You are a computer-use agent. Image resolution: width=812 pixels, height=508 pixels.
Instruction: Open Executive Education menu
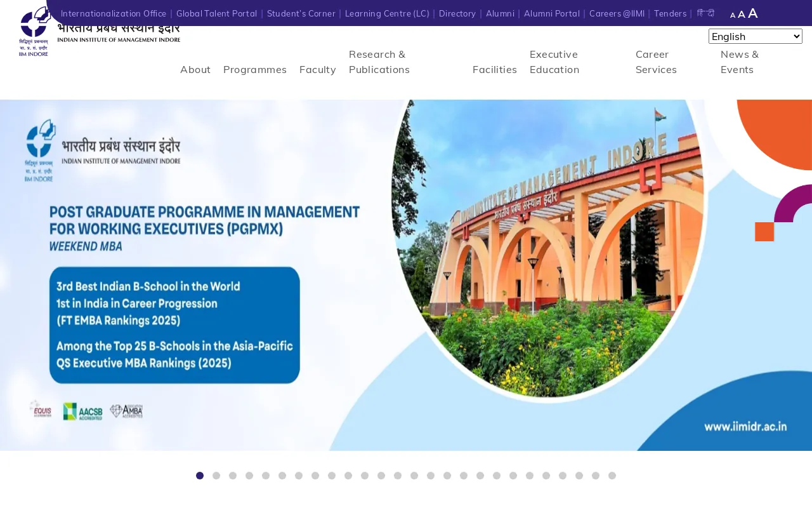(554, 62)
